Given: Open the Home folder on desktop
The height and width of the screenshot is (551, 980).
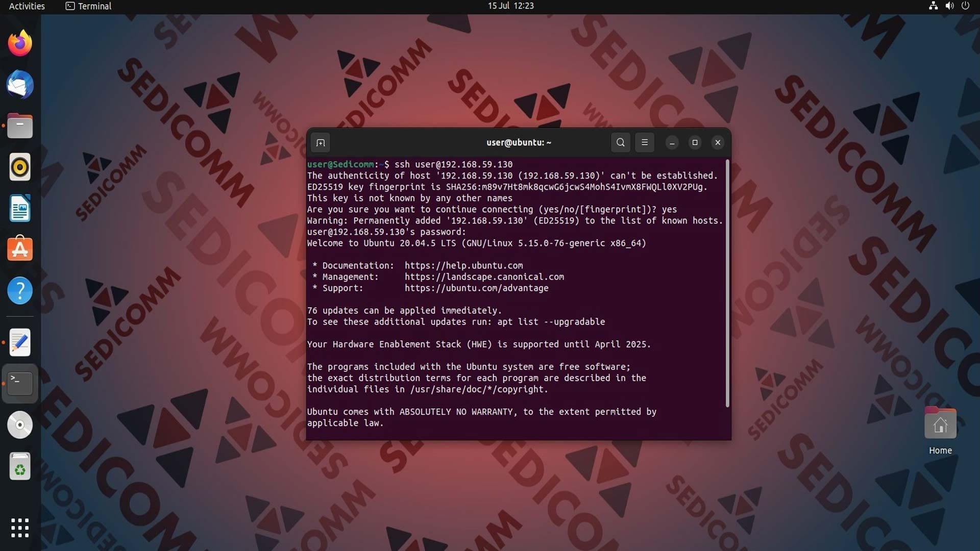Looking at the screenshot, I should [x=940, y=431].
